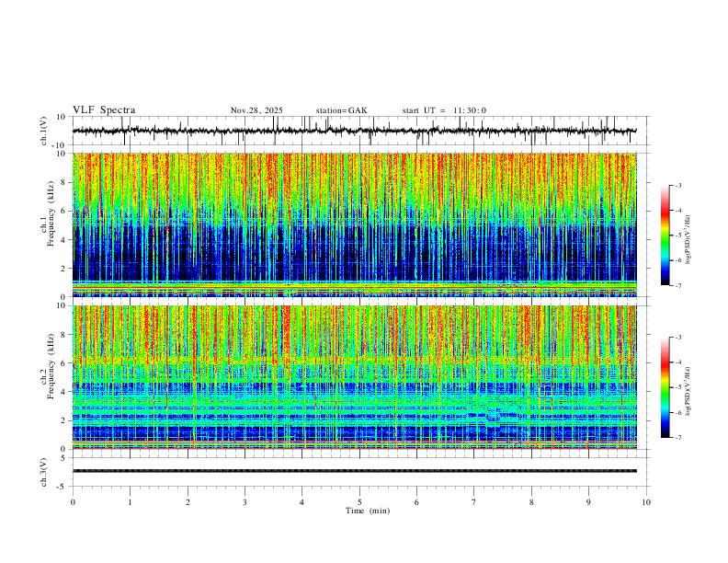Click the "Time (min)" axis label
Viewport: 728px width, 563px height.
click(x=368, y=511)
